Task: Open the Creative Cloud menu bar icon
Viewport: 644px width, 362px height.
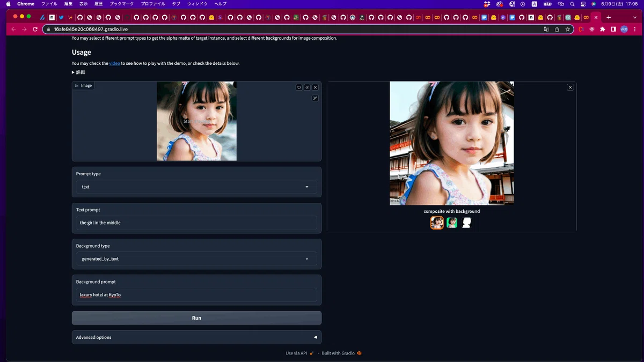Action: 499,4
